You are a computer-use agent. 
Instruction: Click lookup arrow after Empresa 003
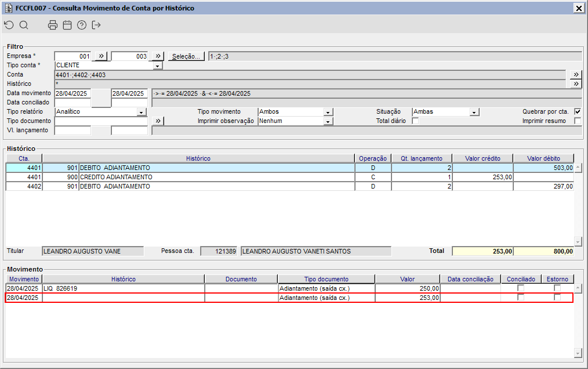158,56
